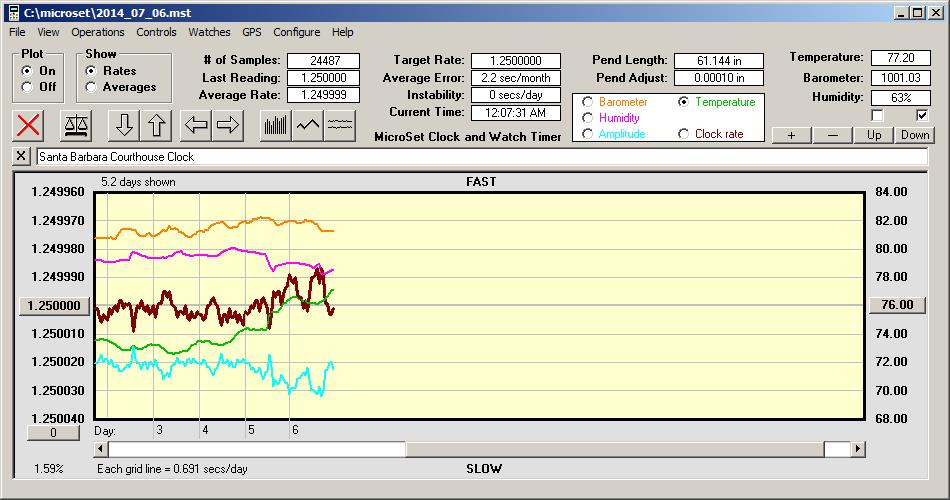Image resolution: width=950 pixels, height=500 pixels.
Task: Choose the Clock rate radio option
Action: pyautogui.click(x=683, y=134)
